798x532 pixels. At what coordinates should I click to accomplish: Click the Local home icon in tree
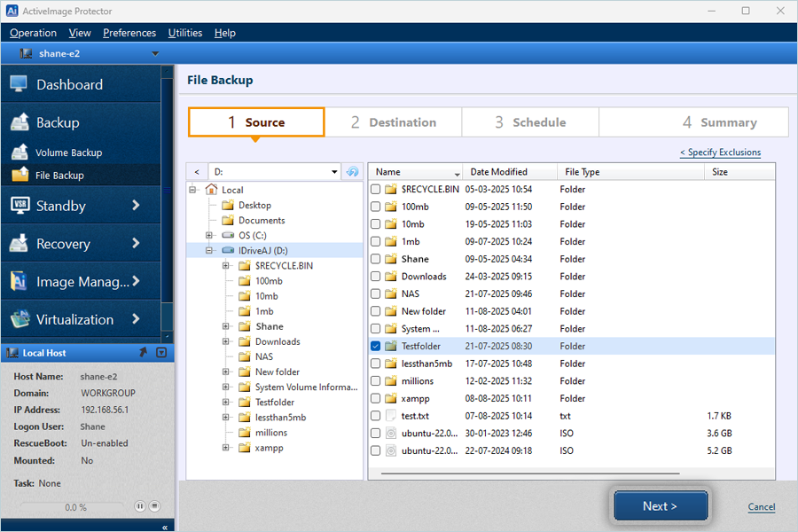point(211,190)
